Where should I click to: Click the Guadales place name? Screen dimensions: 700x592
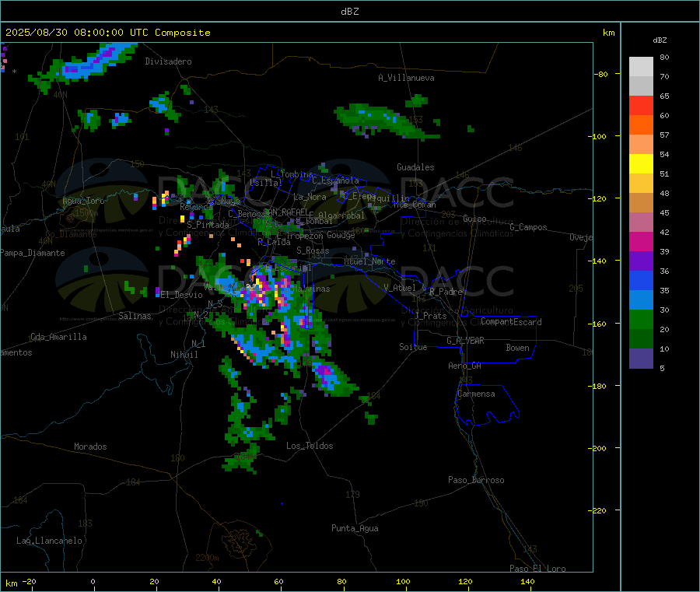[x=415, y=167]
